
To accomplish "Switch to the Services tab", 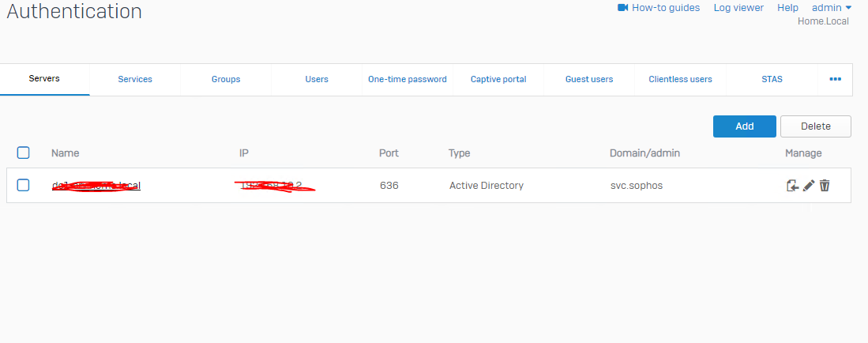I will [135, 79].
